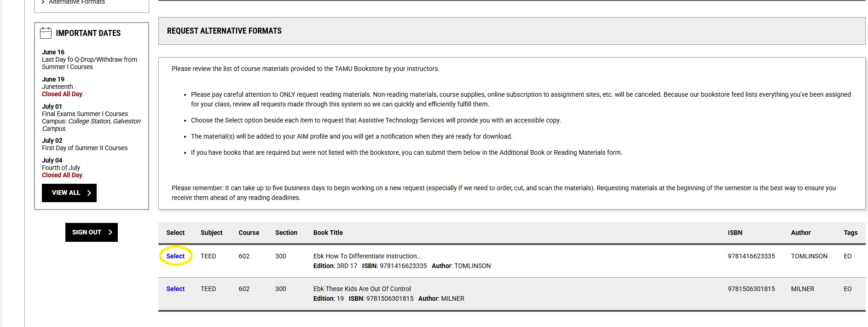Click the Section column header

(x=286, y=233)
